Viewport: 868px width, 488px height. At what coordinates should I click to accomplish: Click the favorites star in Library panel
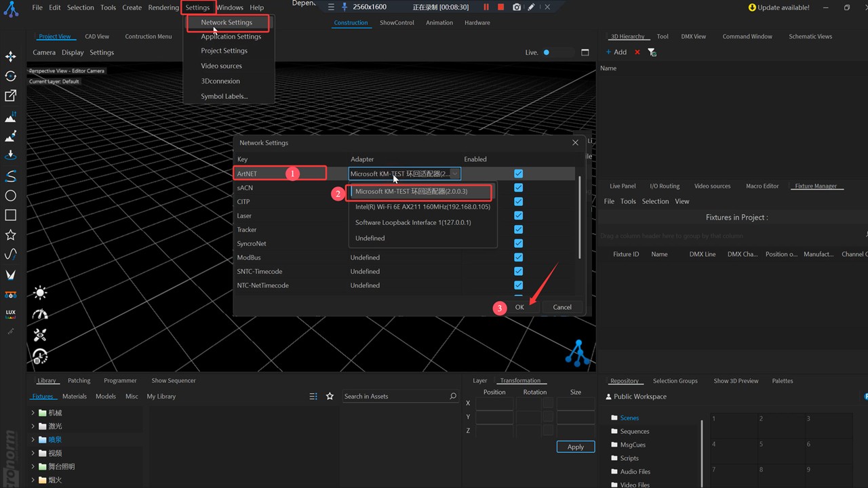[x=330, y=396]
